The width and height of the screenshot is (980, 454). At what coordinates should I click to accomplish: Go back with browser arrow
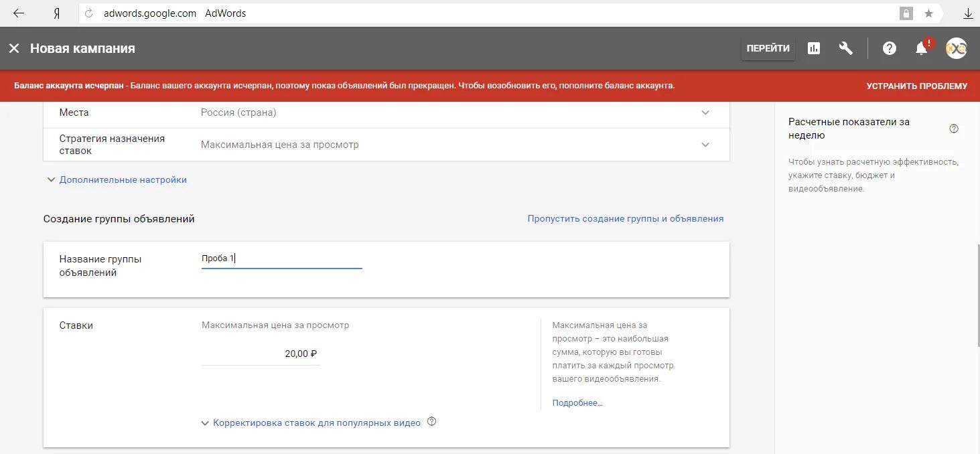18,13
